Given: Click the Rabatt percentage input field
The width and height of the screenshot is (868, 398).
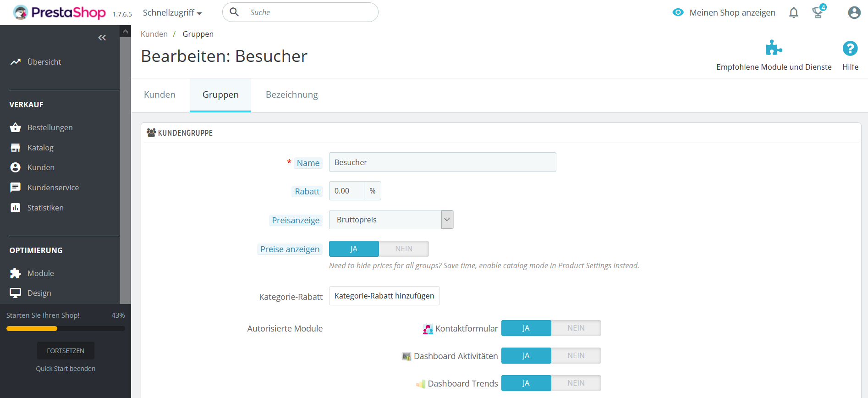Looking at the screenshot, I should [346, 191].
